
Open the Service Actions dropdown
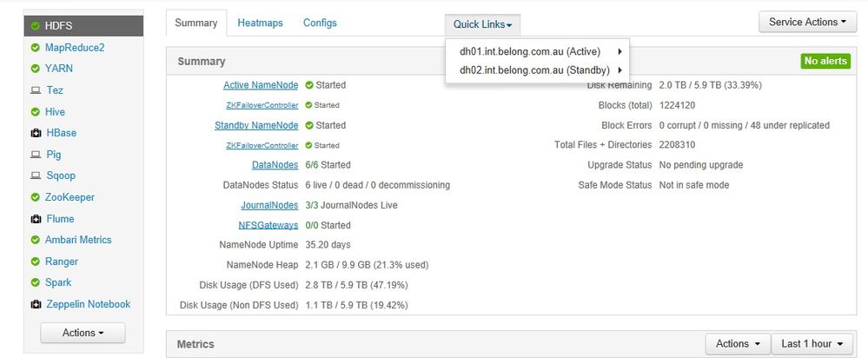coord(807,23)
